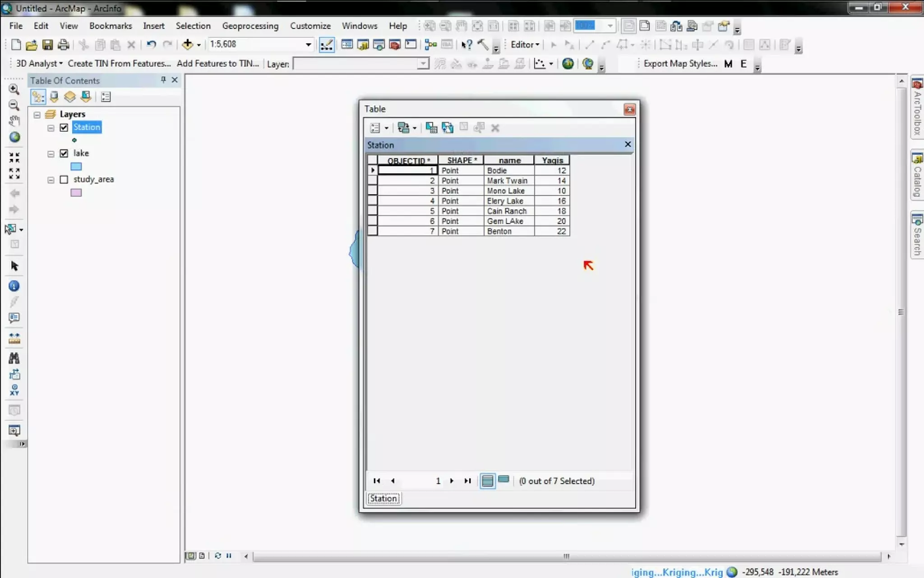Click the Station tab at table bottom
The height and width of the screenshot is (578, 924).
coord(383,499)
